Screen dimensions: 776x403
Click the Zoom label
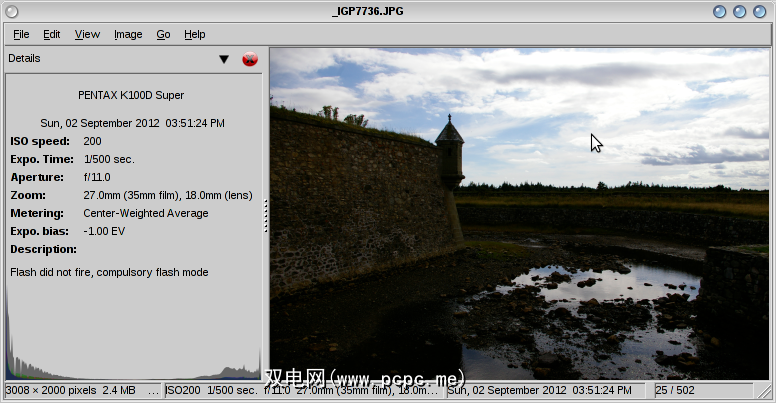(28, 195)
